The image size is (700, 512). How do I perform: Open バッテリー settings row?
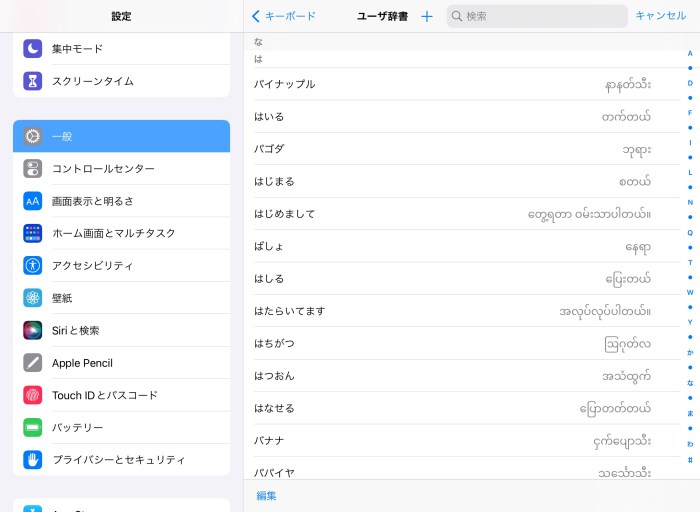pos(121,427)
